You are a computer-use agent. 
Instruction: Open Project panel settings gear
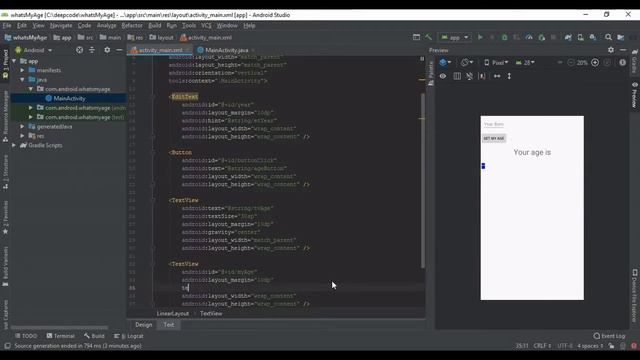pyautogui.click(x=107, y=50)
